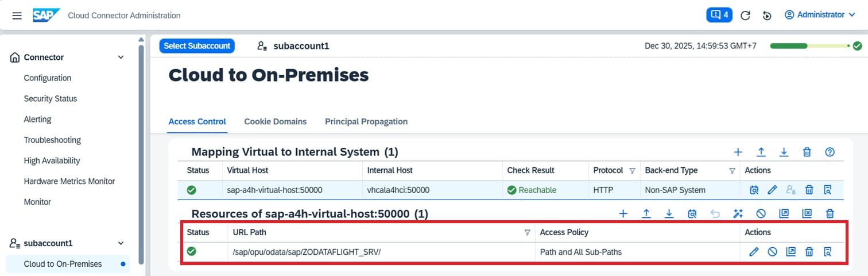Click the refresh icon in header

tap(745, 16)
